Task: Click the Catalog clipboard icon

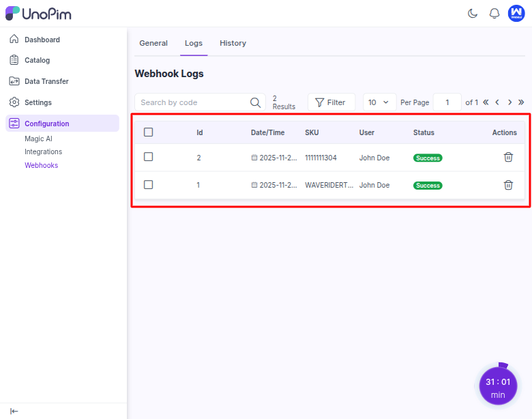Action: click(14, 60)
